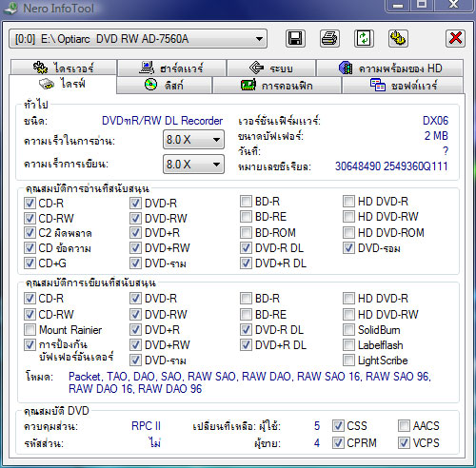
Task: Open the yellow gear settings icon
Action: (x=398, y=39)
